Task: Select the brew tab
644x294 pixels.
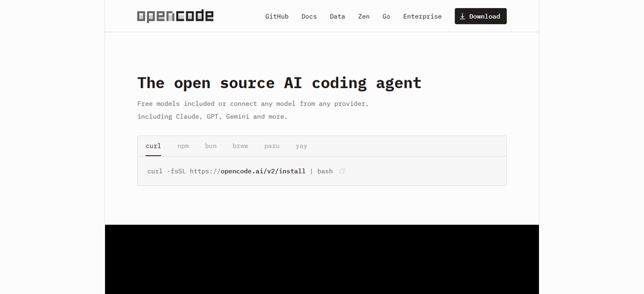Action: click(240, 146)
